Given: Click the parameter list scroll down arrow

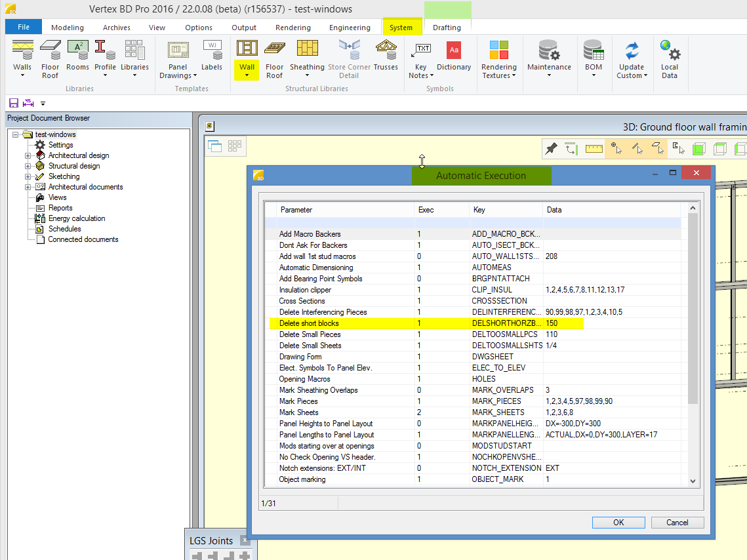Looking at the screenshot, I should click(x=693, y=481).
